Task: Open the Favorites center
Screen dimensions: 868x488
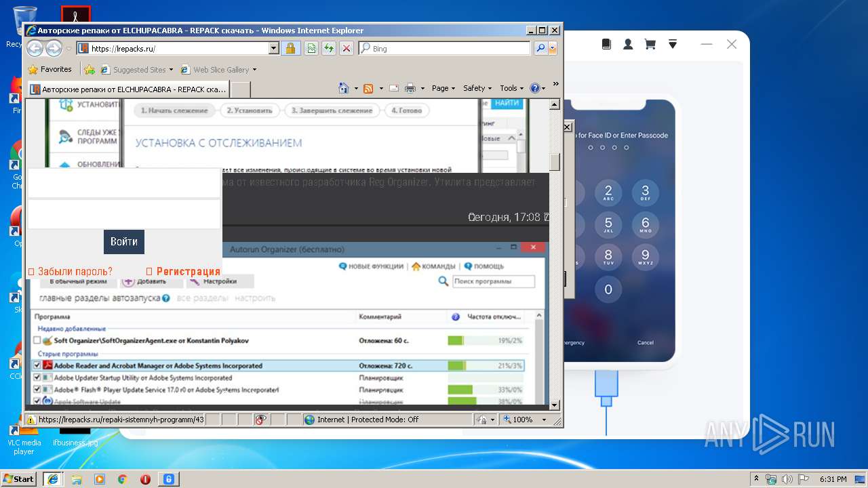Action: click(50, 69)
